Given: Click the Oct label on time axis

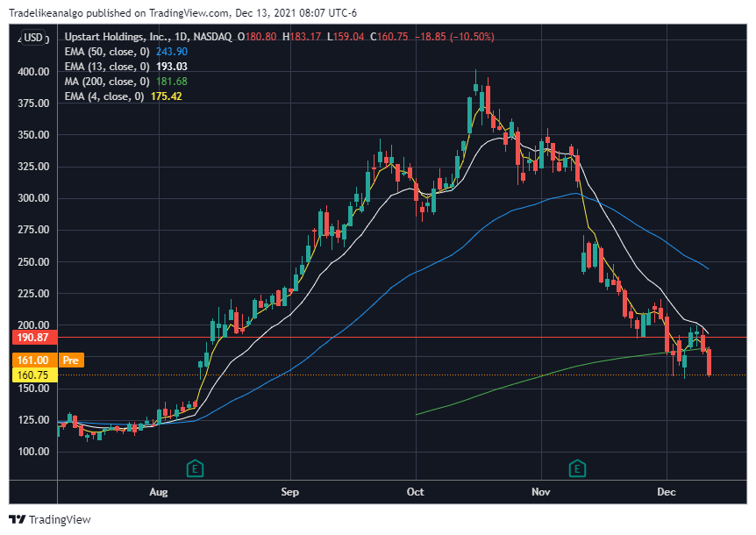Looking at the screenshot, I should coord(415,492).
